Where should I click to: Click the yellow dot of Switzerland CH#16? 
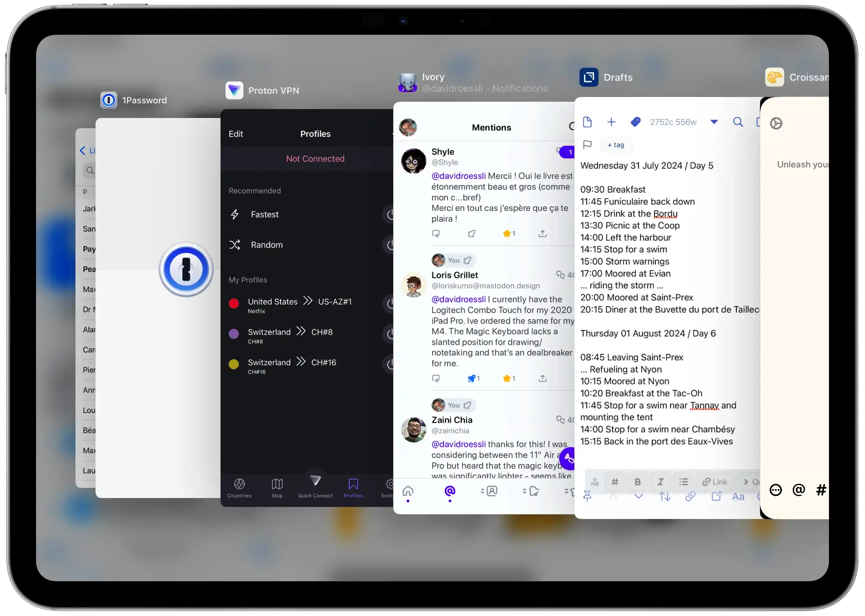234,364
